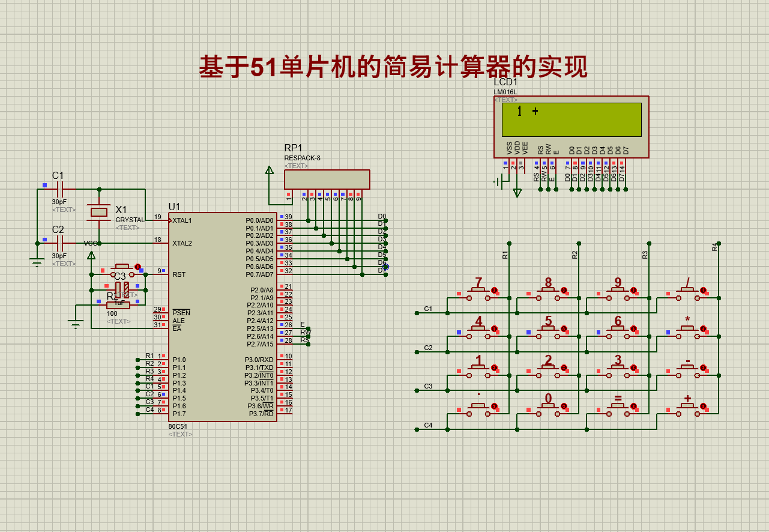Image resolution: width=769 pixels, height=532 pixels.
Task: Select the ground symbol left of LCD1
Action: coord(497,181)
